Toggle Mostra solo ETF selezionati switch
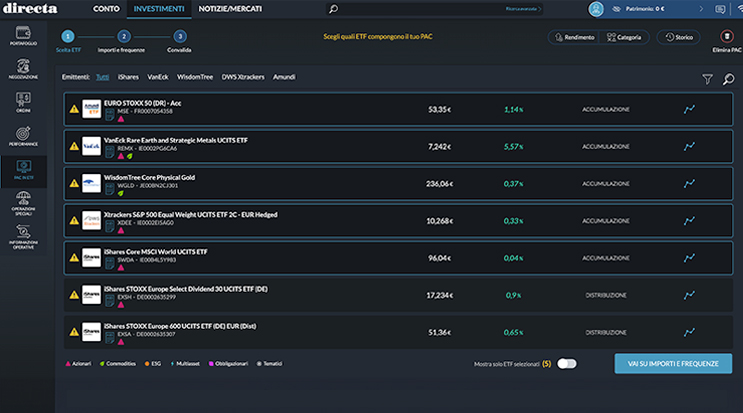Screen dimensions: 743x413 point(567,364)
